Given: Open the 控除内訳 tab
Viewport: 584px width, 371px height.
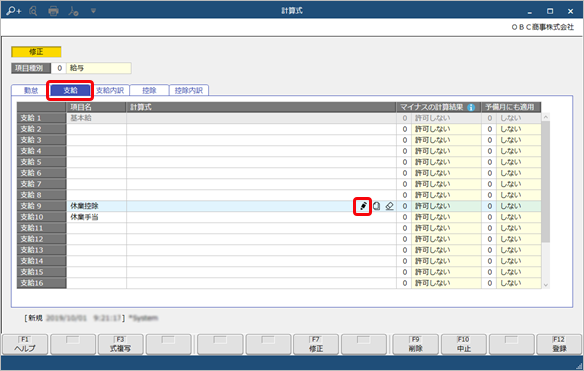Looking at the screenshot, I should click(x=189, y=90).
